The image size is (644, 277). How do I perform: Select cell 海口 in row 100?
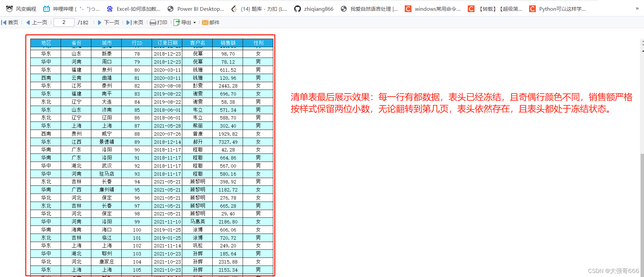[x=106, y=230]
